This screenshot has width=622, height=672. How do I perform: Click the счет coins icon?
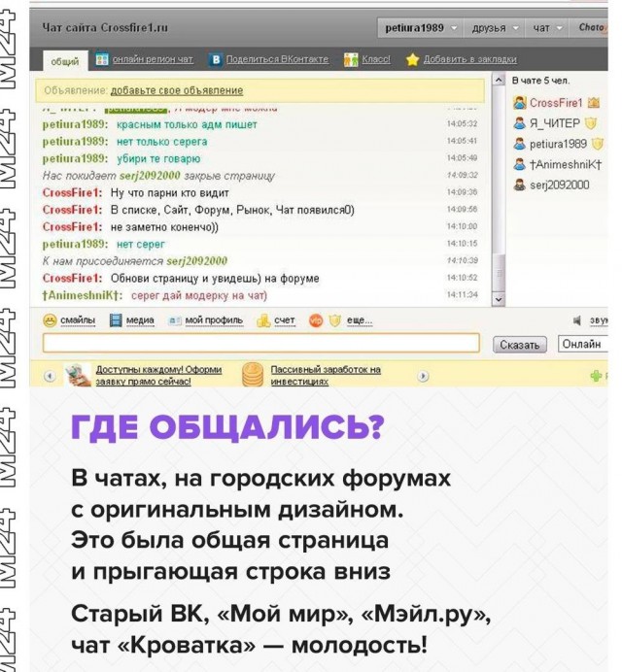point(263,320)
